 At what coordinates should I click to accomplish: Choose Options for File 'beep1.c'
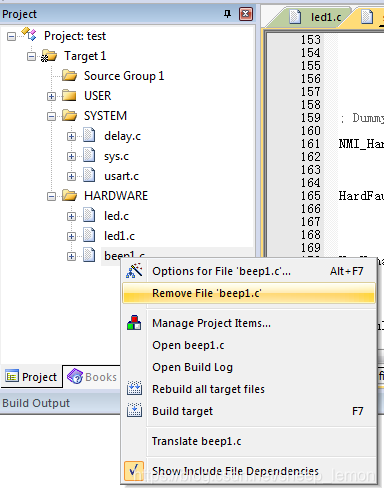click(x=249, y=271)
